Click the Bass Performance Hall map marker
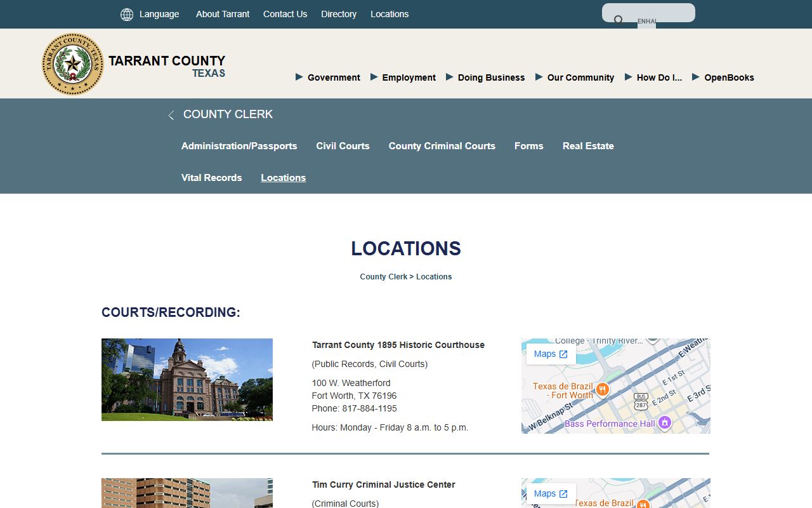This screenshot has height=508, width=812. (664, 422)
